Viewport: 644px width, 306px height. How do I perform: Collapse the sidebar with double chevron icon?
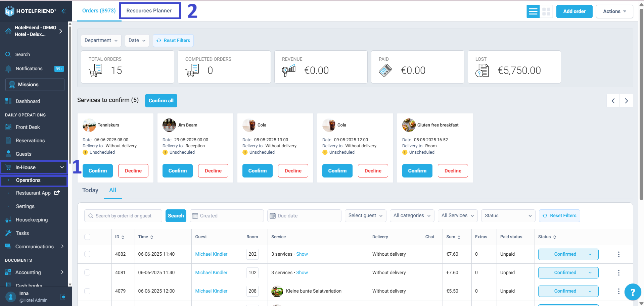click(x=63, y=11)
